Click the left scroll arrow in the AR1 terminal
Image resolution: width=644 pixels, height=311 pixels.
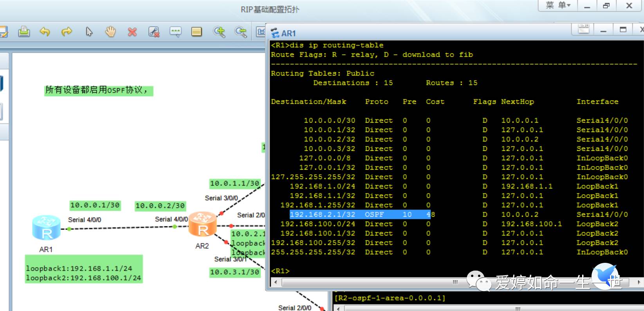pyautogui.click(x=276, y=282)
